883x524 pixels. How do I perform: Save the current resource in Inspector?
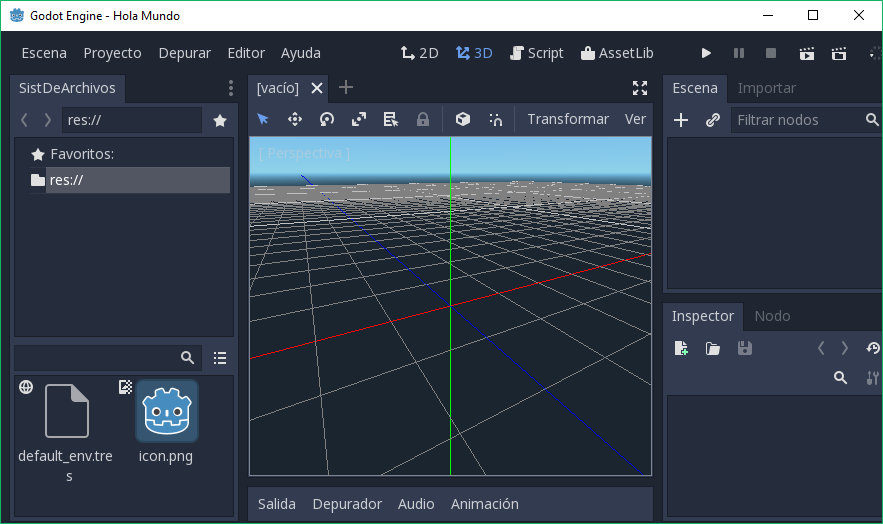[x=744, y=348]
